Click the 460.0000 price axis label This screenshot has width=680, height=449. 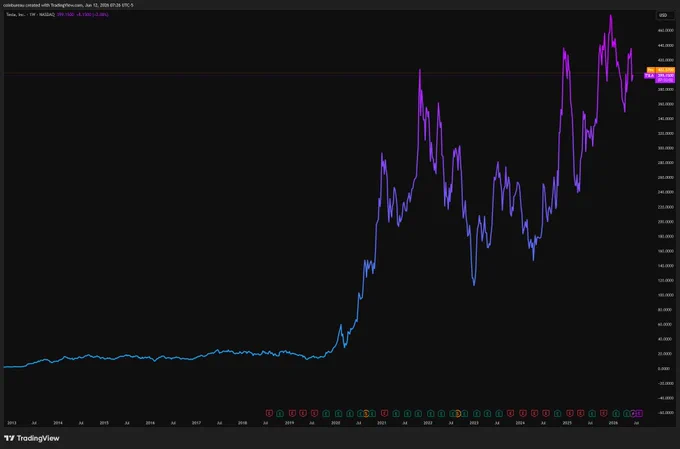(x=666, y=30)
